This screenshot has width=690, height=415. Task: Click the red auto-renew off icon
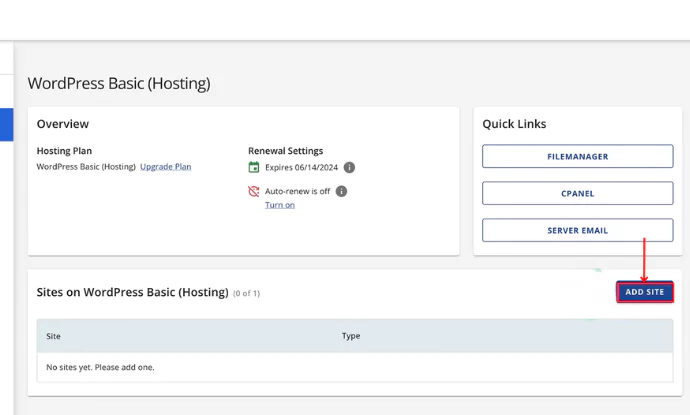[x=254, y=191]
